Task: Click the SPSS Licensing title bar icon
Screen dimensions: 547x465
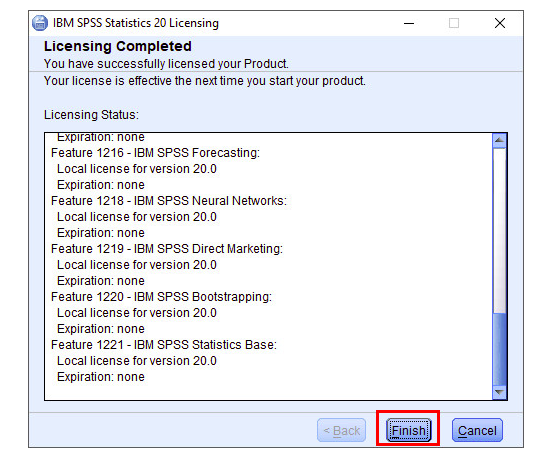Action: click(40, 23)
